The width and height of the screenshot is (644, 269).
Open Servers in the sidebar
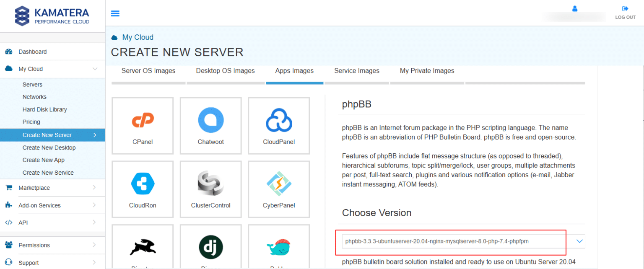click(32, 85)
